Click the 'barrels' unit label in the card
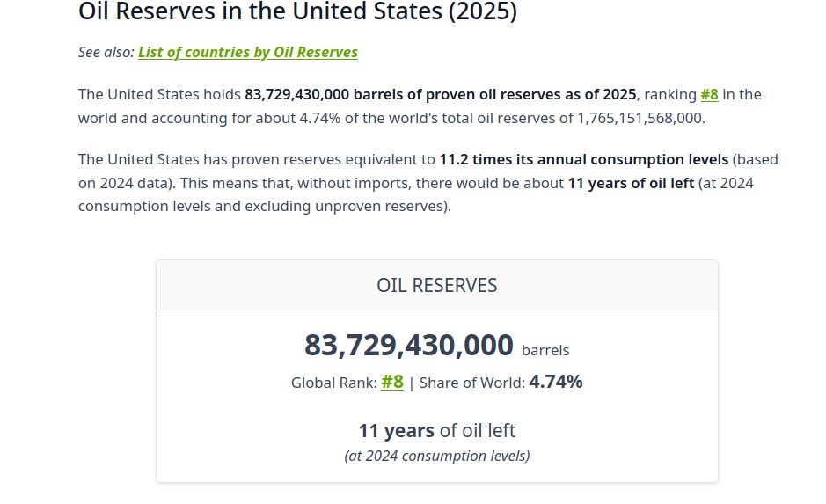 coord(545,350)
